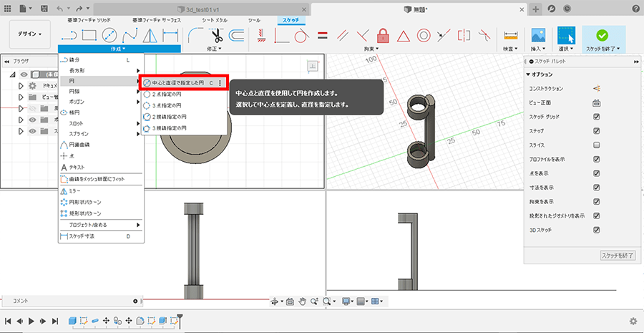Click the Insert image icon

[x=539, y=34]
